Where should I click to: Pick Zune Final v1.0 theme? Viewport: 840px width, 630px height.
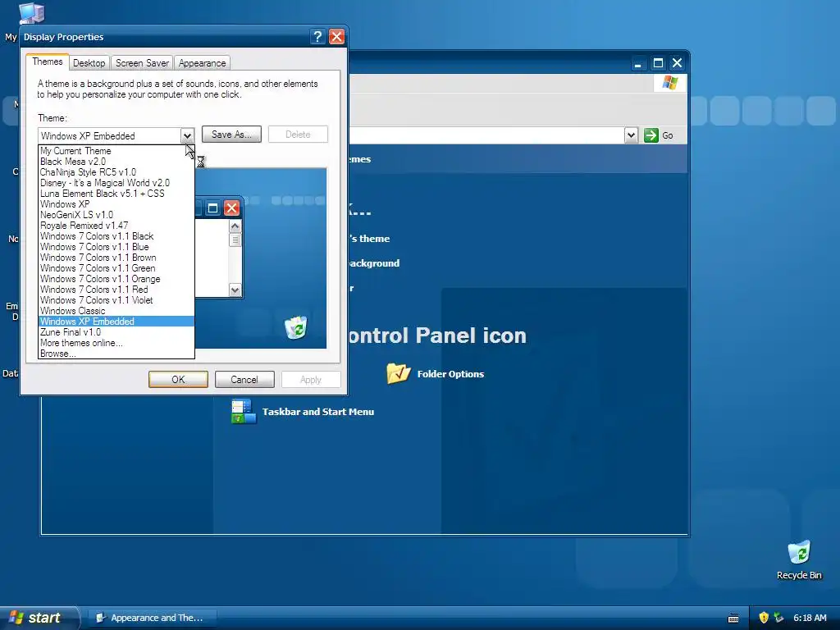tap(116, 332)
